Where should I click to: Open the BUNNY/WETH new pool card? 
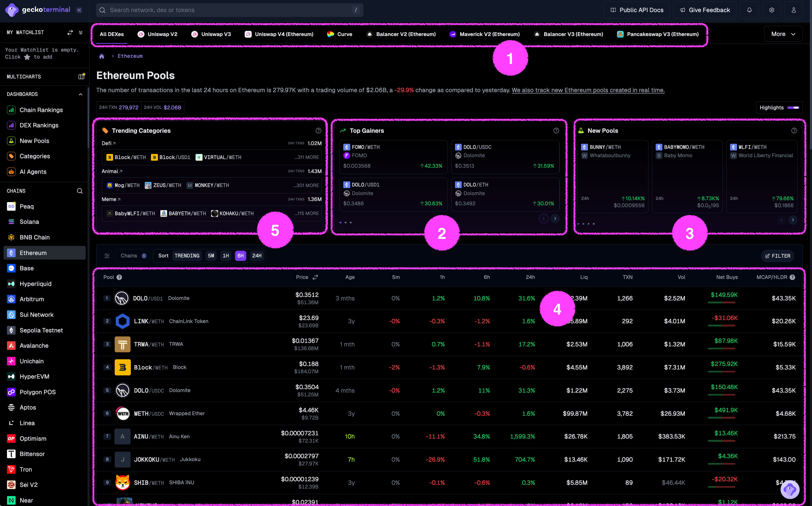pyautogui.click(x=613, y=176)
